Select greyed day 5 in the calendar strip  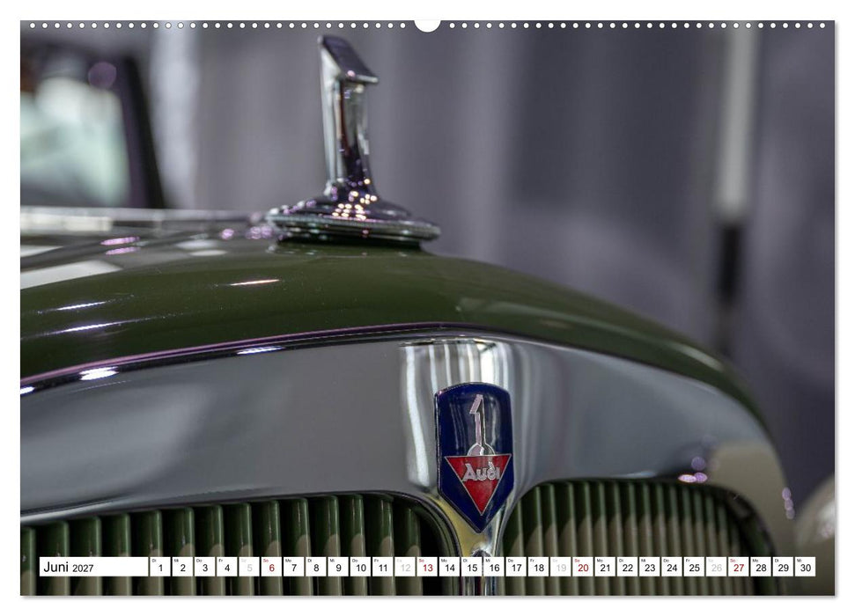click(x=249, y=567)
